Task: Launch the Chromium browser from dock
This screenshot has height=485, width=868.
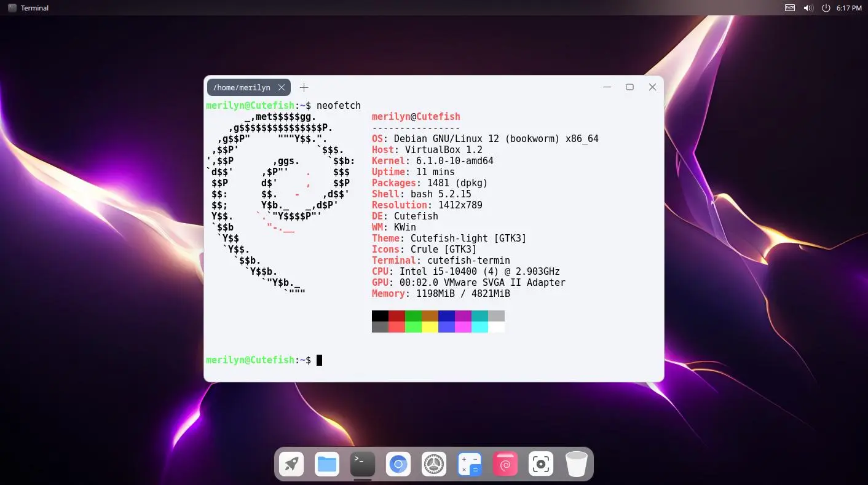Action: click(398, 464)
